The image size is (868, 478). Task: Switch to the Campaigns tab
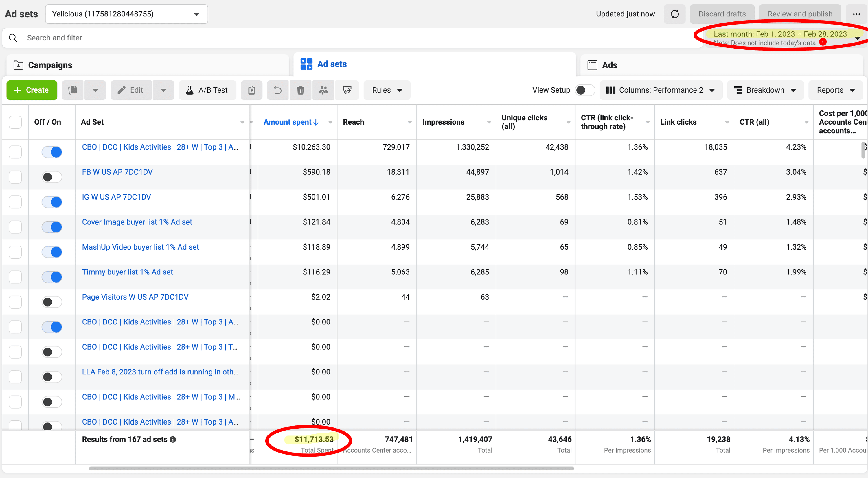[x=50, y=65]
